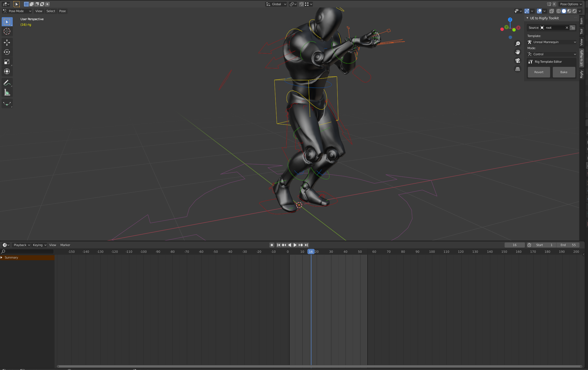588x370 pixels.
Task: Click the play button in the timeline
Action: pos(295,245)
